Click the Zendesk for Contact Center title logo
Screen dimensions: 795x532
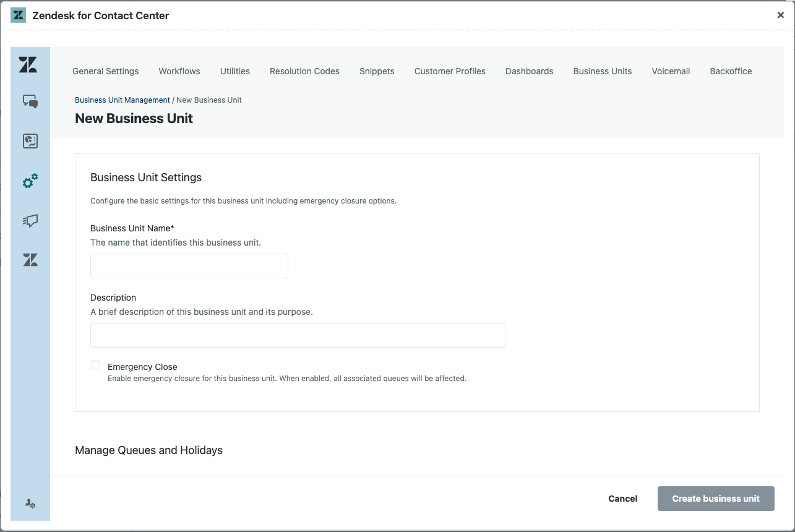tap(19, 15)
